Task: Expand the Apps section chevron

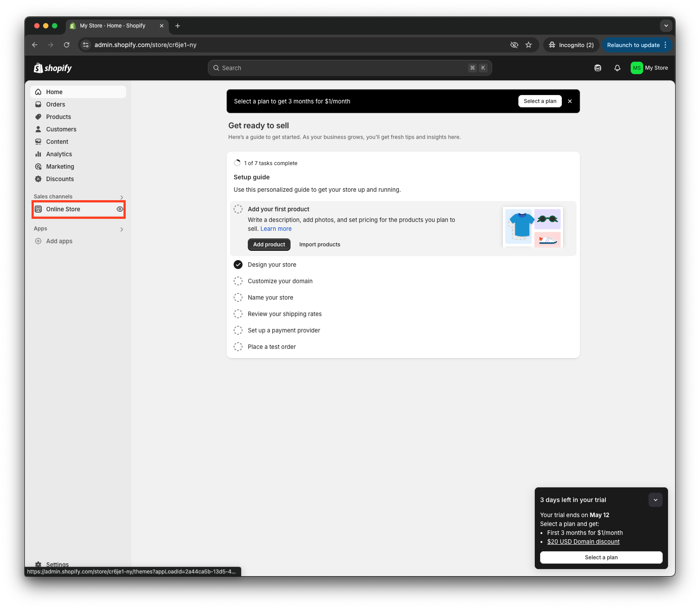Action: (x=122, y=229)
